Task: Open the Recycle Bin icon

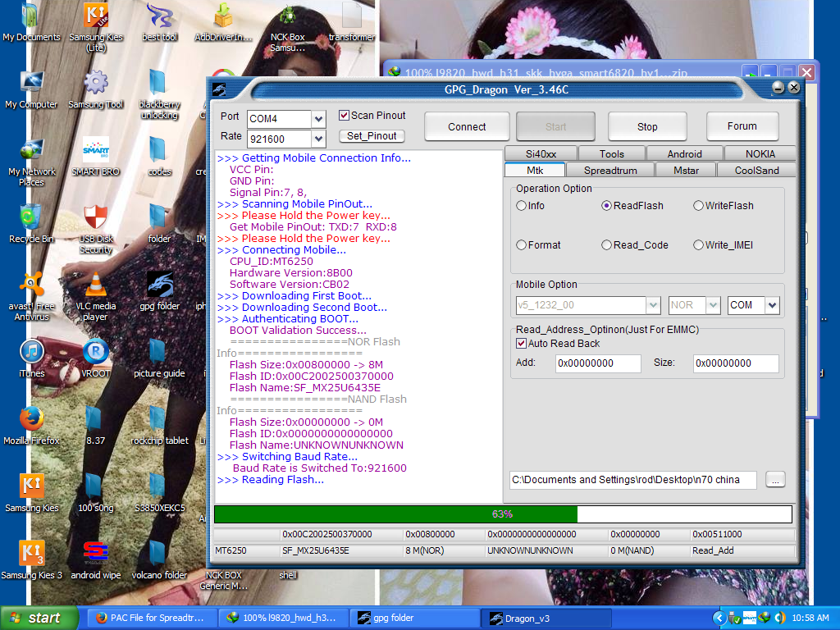Action: coord(32,218)
